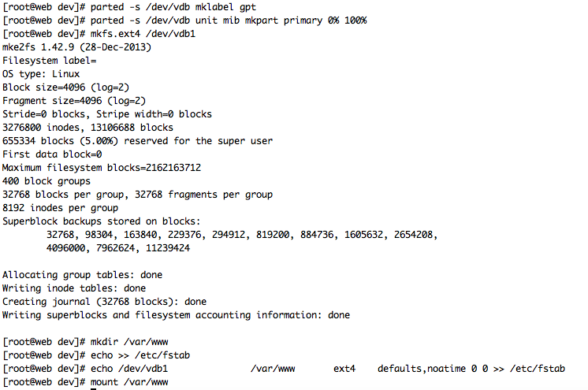Click the 'mount /var/www' command line
Image resolution: width=588 pixels, height=390 pixels.
[x=129, y=382]
